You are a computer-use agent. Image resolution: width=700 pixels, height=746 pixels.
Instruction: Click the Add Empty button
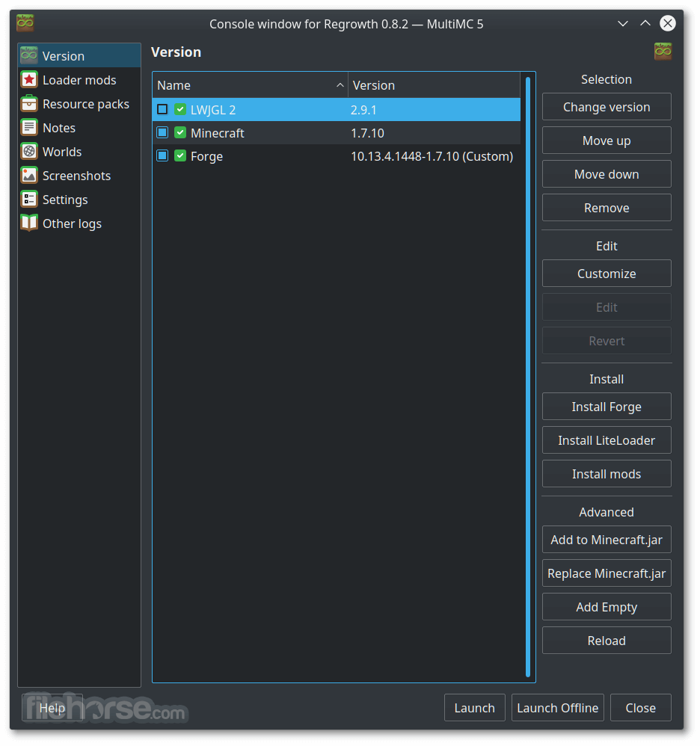tap(607, 607)
